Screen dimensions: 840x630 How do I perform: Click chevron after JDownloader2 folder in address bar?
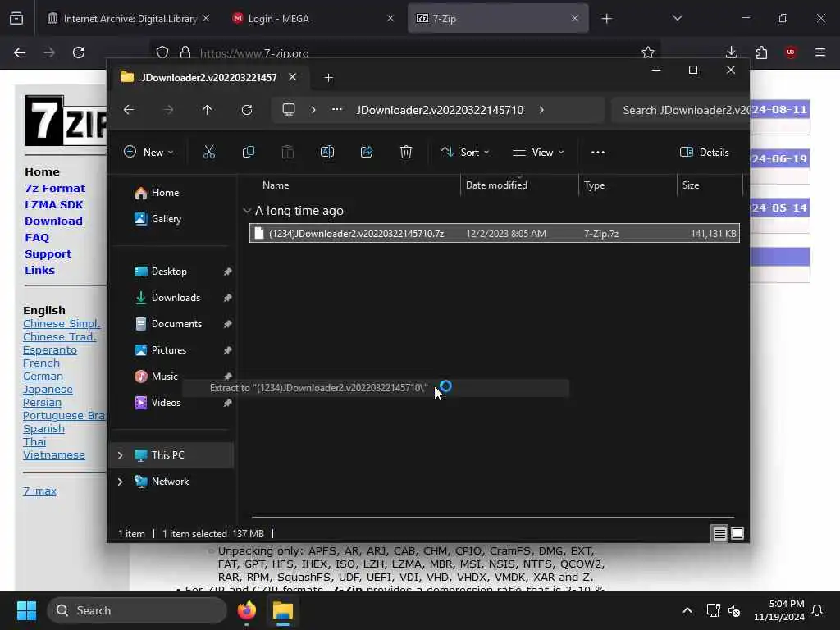(541, 110)
